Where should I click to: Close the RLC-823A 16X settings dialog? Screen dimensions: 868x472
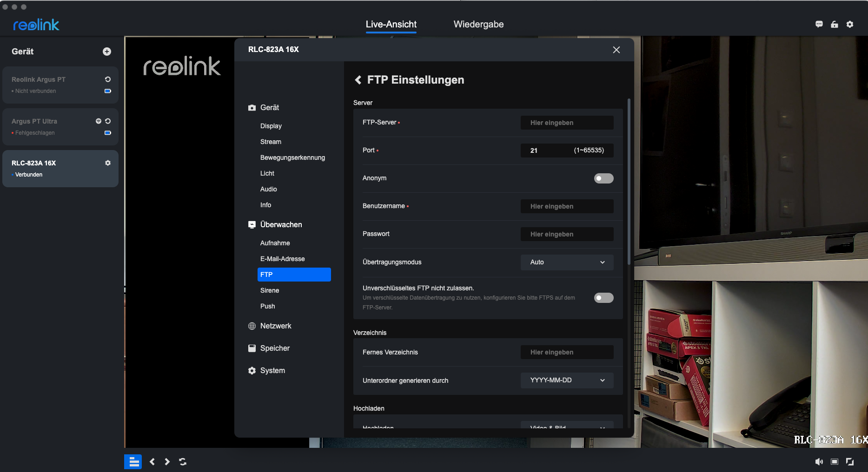[616, 50]
